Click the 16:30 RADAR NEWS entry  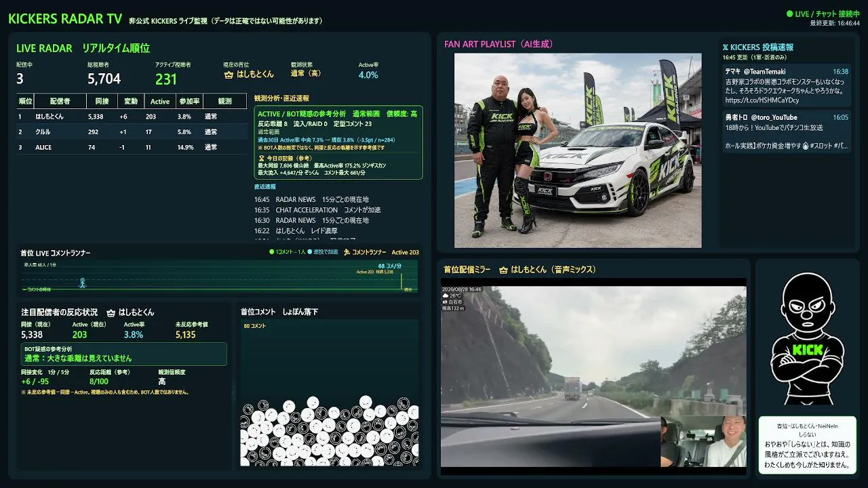pos(311,220)
